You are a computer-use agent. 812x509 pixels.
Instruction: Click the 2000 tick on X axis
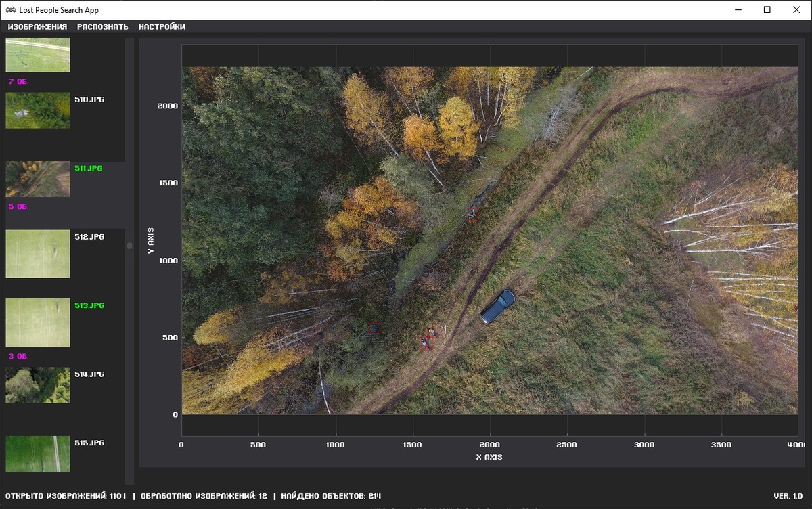(490, 445)
